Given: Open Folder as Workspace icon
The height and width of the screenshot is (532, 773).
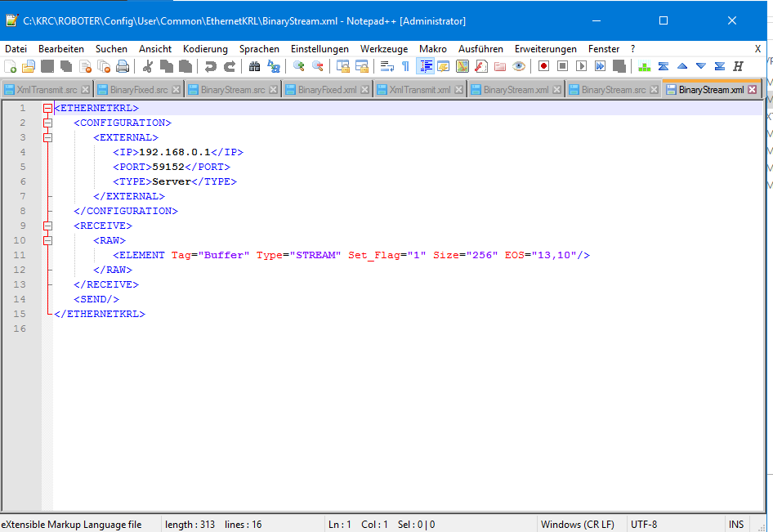Looking at the screenshot, I should [x=500, y=66].
